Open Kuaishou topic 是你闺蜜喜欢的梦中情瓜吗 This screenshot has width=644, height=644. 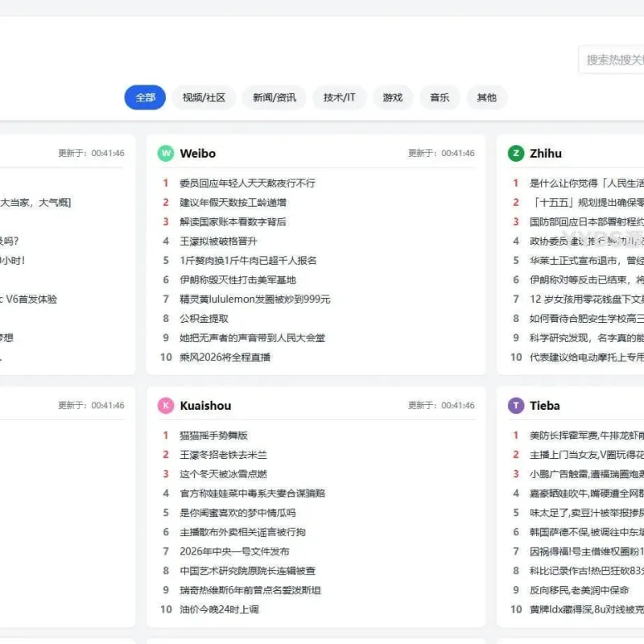tap(237, 513)
